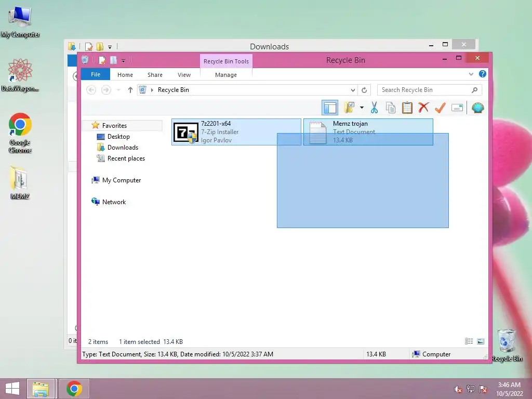
Task: Select the 7z2201-x64 installer file
Action: pos(236,132)
